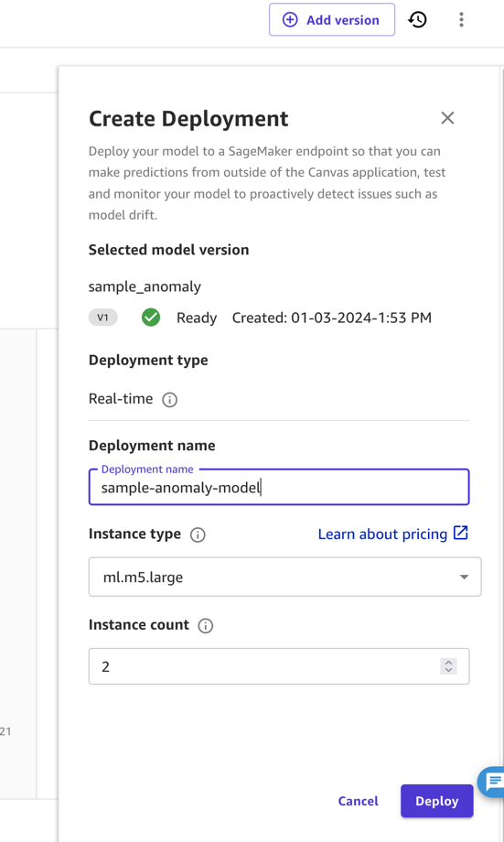Open the three-dot more options menu

coord(461,20)
